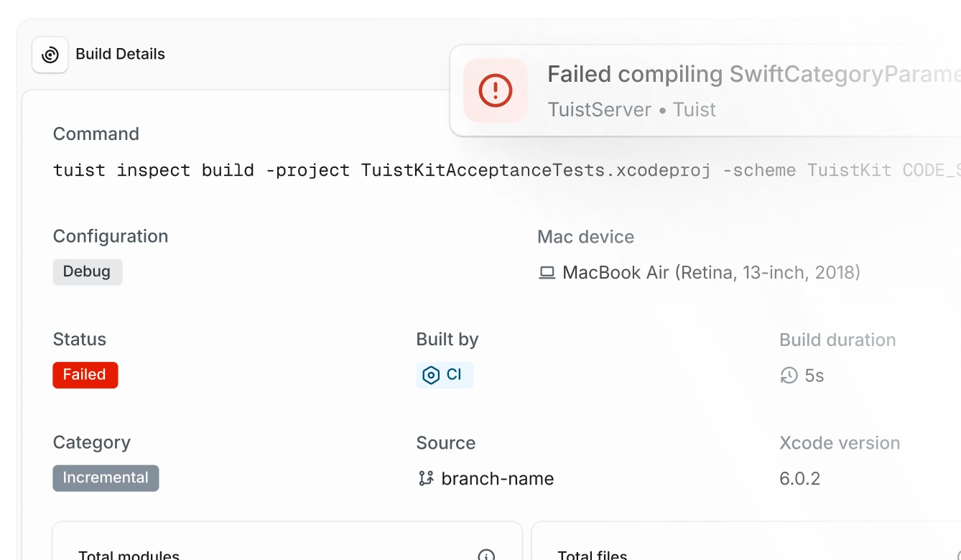Screen dimensions: 961x560
Task: Click the laptop icon beside MacBook Air
Action: click(x=547, y=273)
